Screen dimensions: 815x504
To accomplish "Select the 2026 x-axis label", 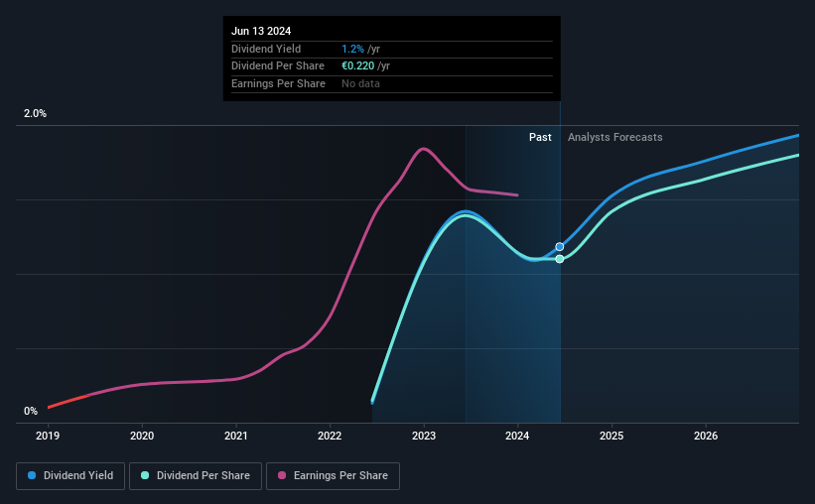I will [706, 436].
